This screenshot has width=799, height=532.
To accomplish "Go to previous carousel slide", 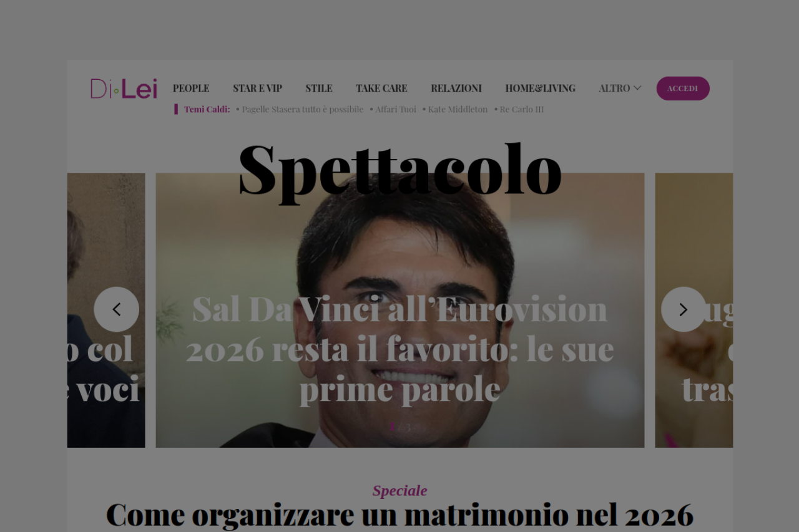I will 117,309.
